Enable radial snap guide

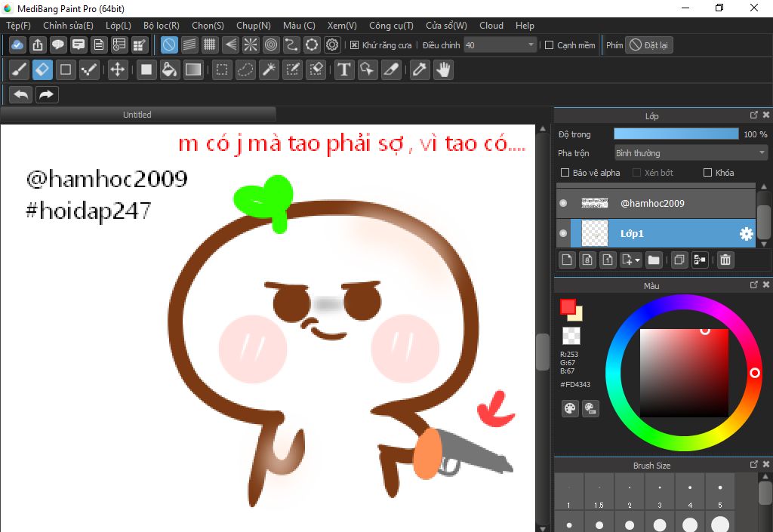tap(251, 45)
